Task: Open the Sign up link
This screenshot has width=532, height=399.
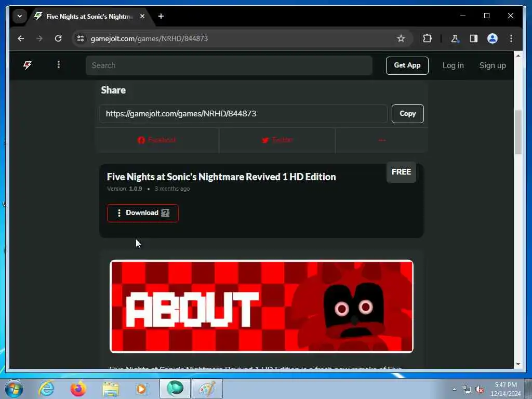Action: [x=493, y=65]
